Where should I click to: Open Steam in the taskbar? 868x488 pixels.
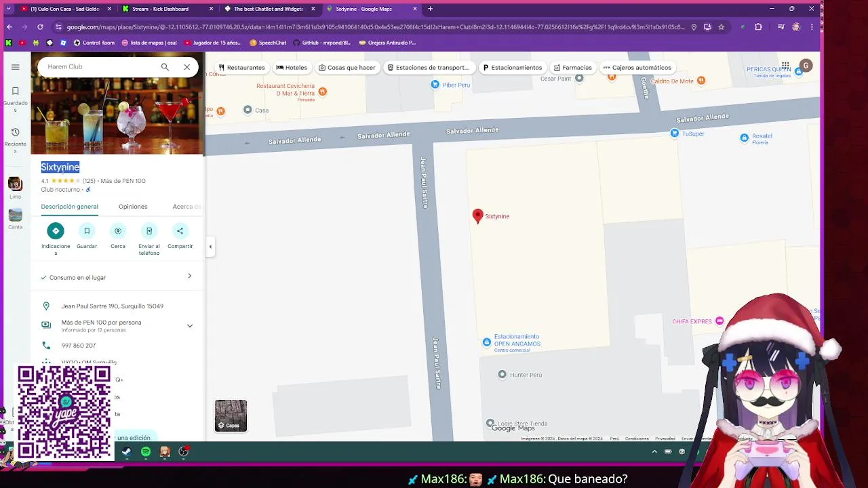tap(127, 451)
